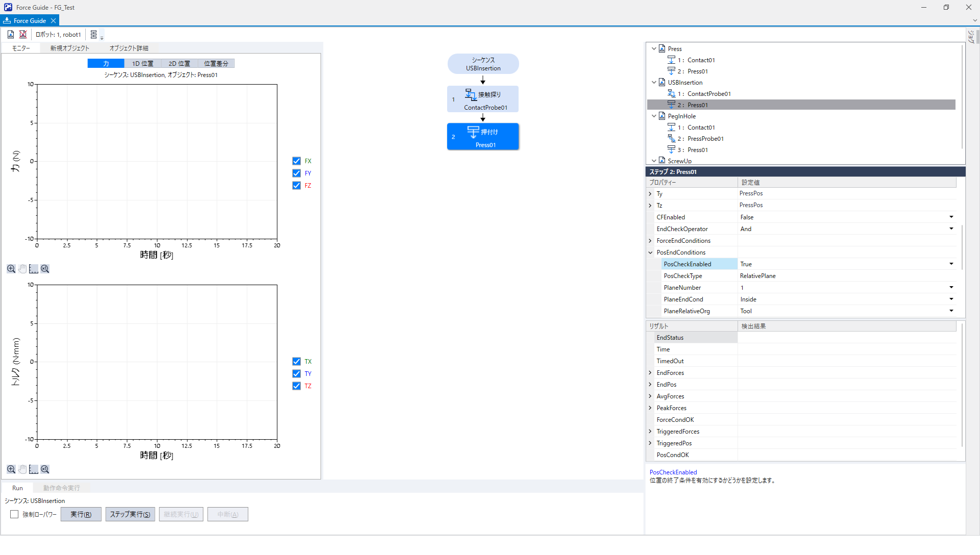The height and width of the screenshot is (555, 980).
Task: Click the zoom-in magnifier under the force graph
Action: coord(11,269)
